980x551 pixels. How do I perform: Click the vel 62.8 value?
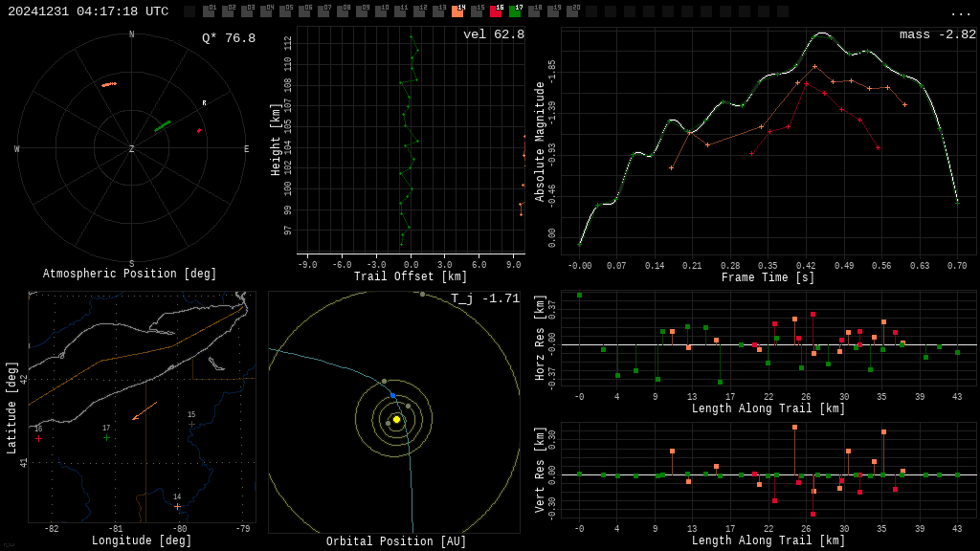click(x=494, y=34)
